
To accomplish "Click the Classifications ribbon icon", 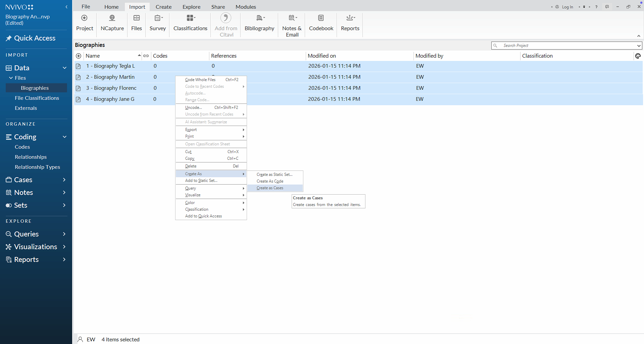I will click(x=190, y=18).
